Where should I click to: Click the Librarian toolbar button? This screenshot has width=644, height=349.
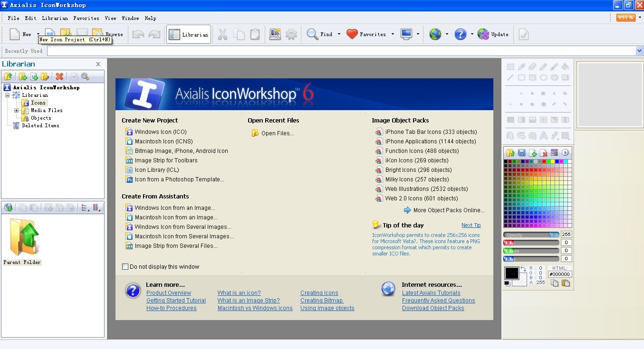(189, 35)
